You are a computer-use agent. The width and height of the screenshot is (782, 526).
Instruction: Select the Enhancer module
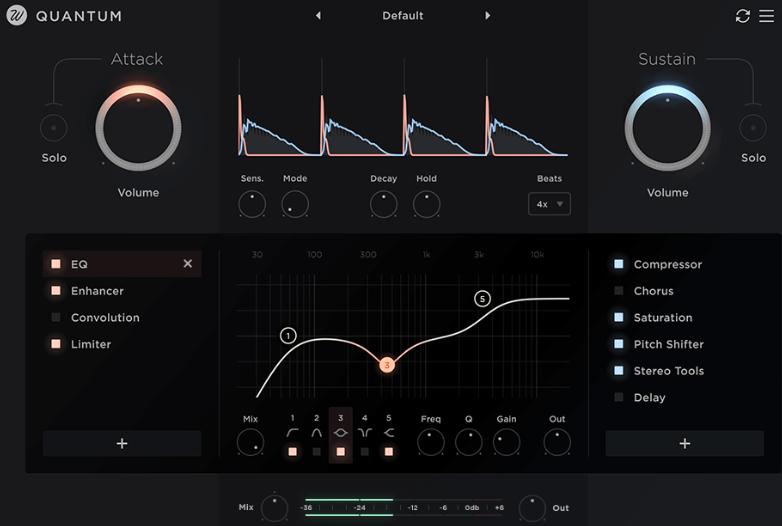click(x=97, y=291)
